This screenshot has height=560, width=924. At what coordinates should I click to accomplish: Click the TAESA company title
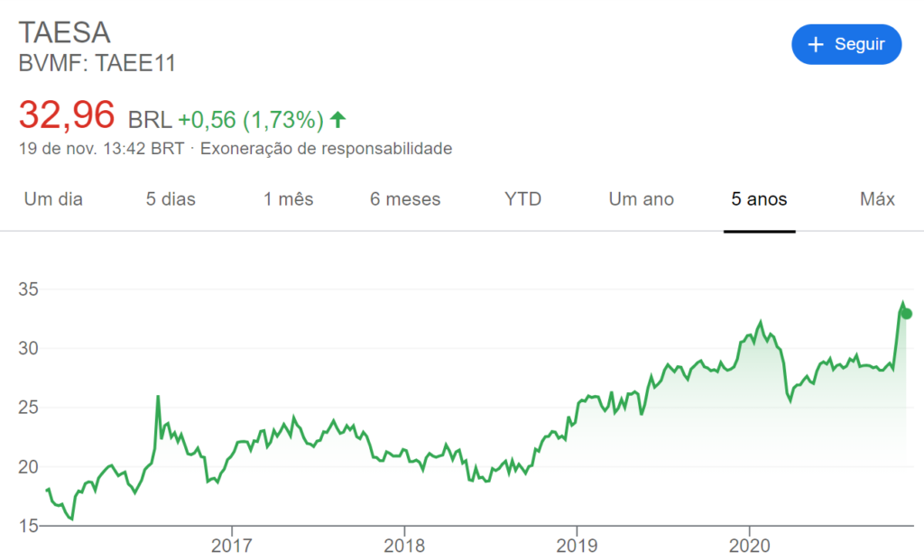click(64, 32)
